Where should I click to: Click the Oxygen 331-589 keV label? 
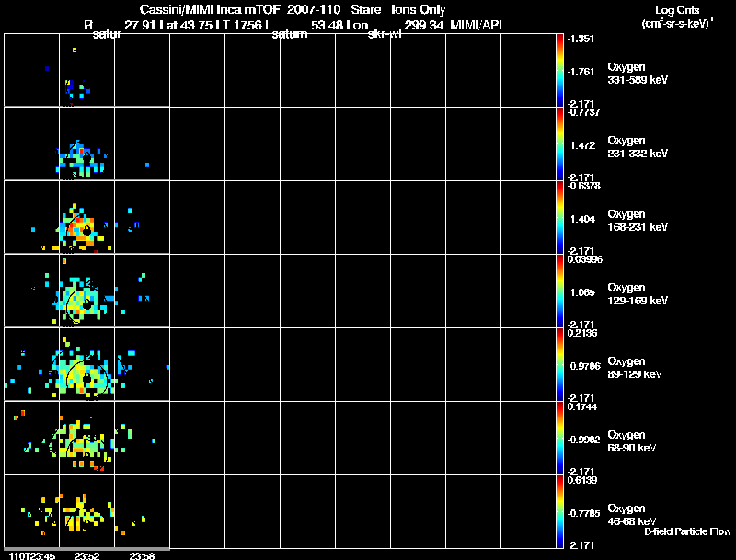tap(638, 74)
